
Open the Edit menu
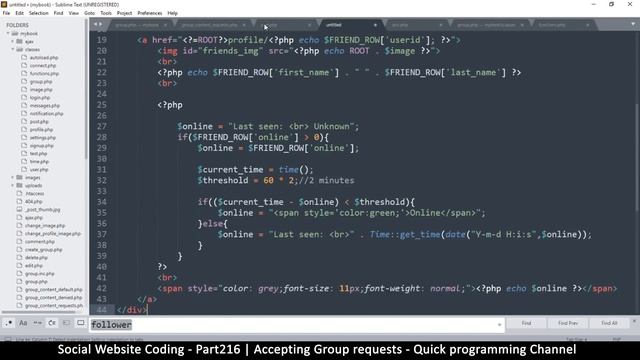[x=19, y=13]
